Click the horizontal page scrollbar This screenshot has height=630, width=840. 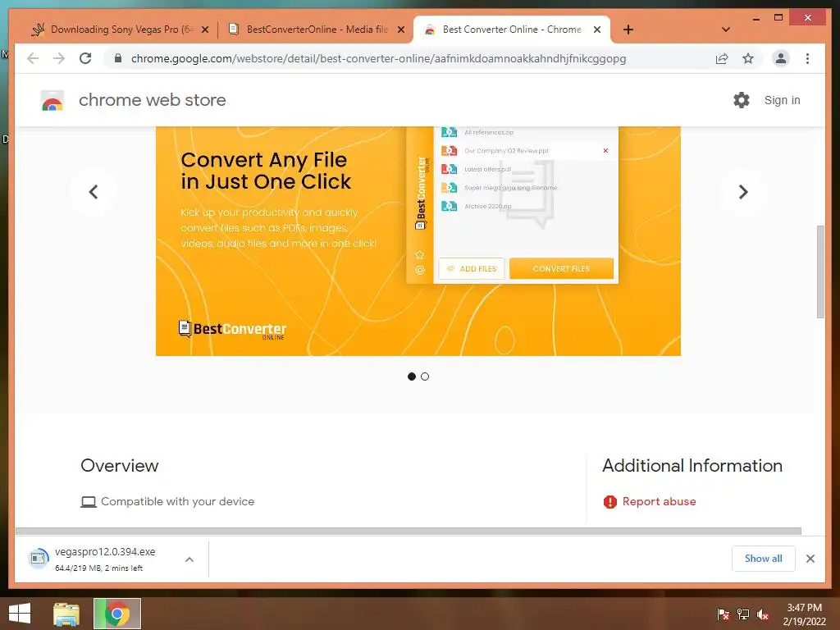(409, 531)
